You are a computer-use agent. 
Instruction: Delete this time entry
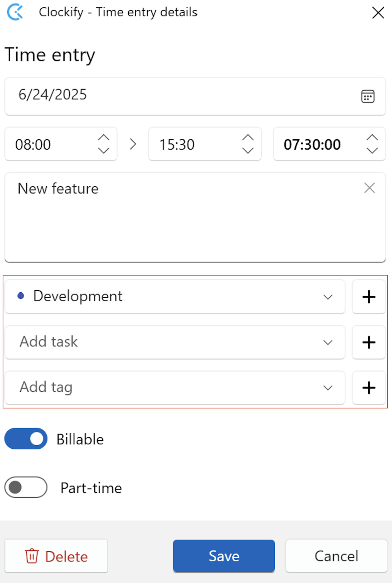coord(55,556)
